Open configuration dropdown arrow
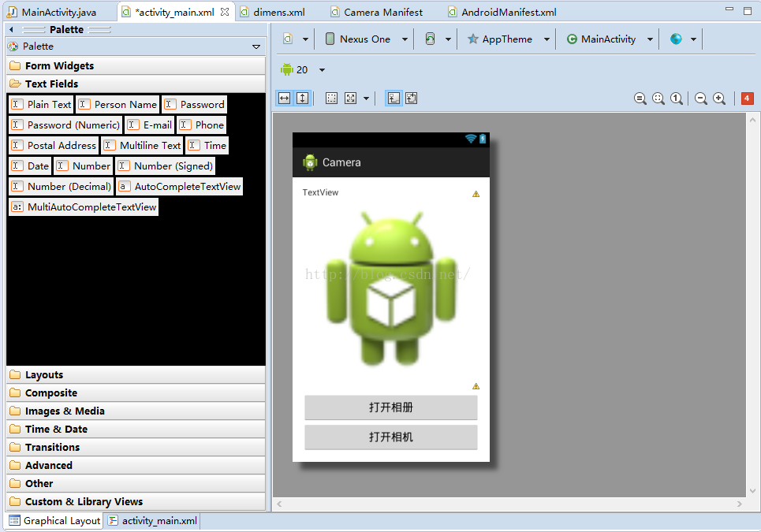 click(x=305, y=39)
